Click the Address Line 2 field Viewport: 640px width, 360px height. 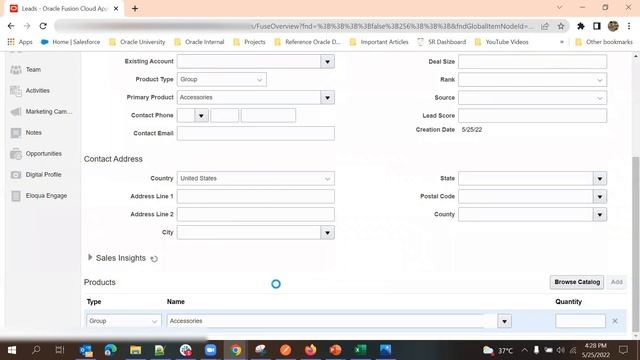[256, 215]
